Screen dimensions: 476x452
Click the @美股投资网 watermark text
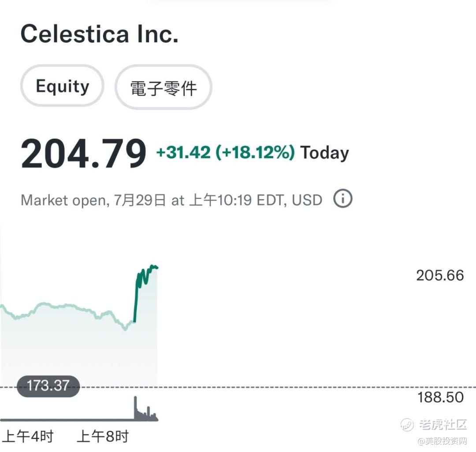coord(442,441)
